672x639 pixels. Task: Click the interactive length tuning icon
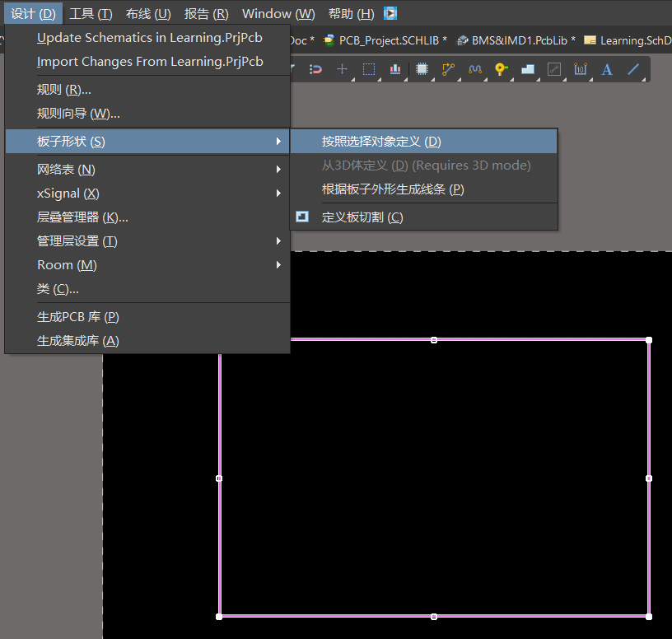coord(475,70)
